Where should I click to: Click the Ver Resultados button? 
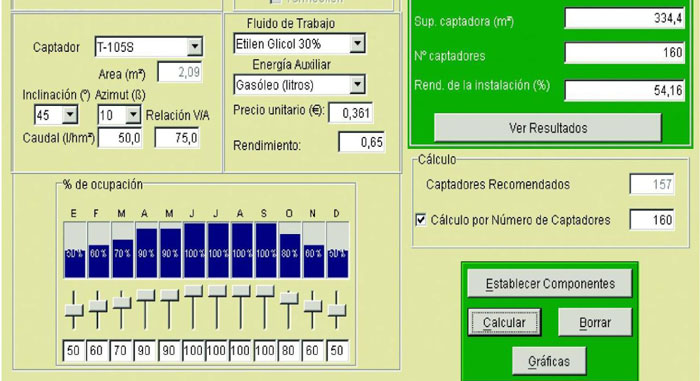pyautogui.click(x=548, y=128)
